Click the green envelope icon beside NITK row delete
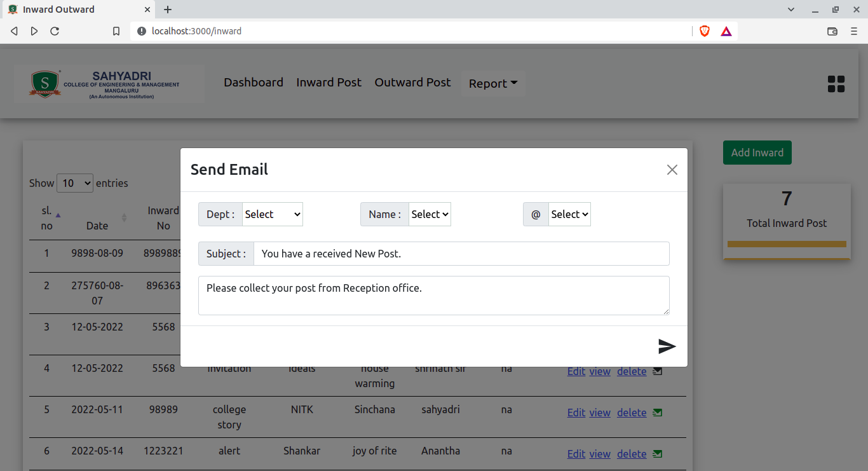 (x=657, y=412)
